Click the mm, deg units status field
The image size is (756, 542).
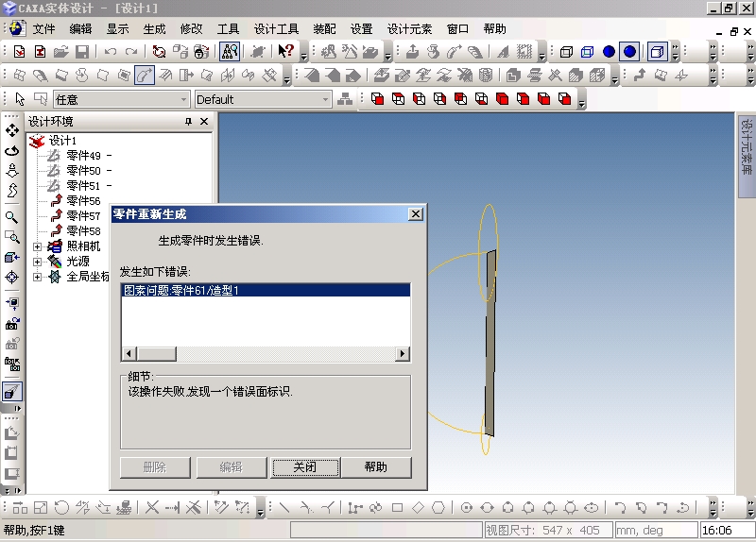click(x=656, y=531)
